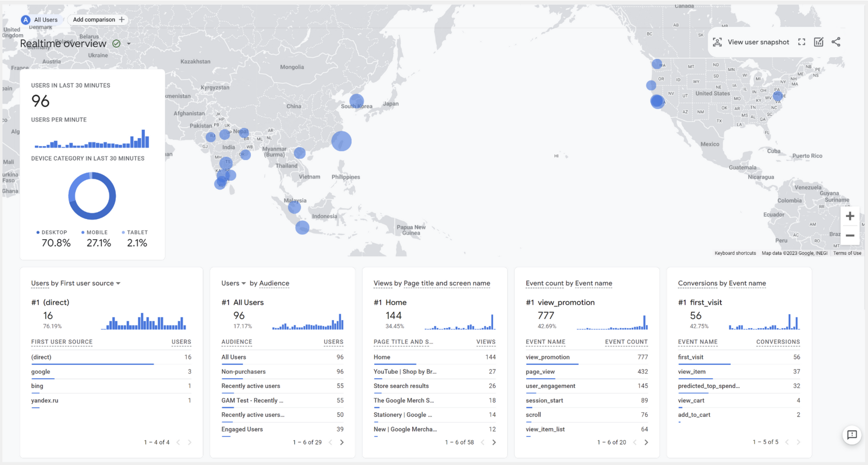
Task: Zoom in on the map
Action: pyautogui.click(x=850, y=216)
